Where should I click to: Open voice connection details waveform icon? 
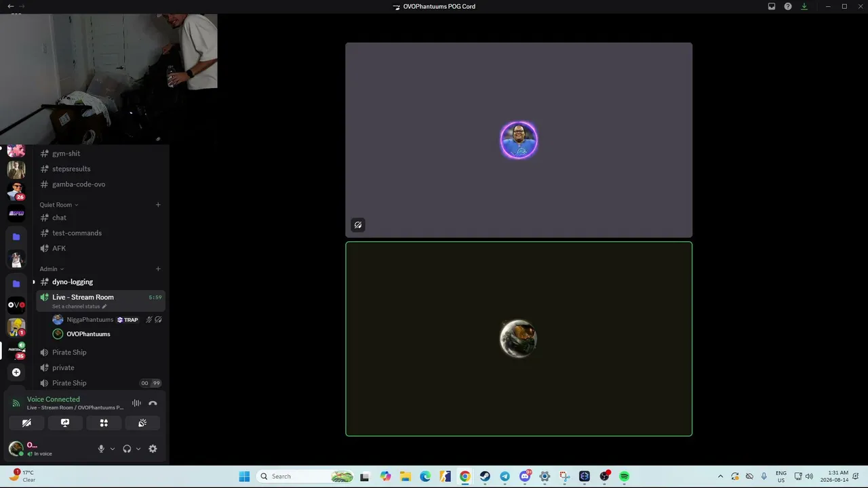tap(136, 403)
